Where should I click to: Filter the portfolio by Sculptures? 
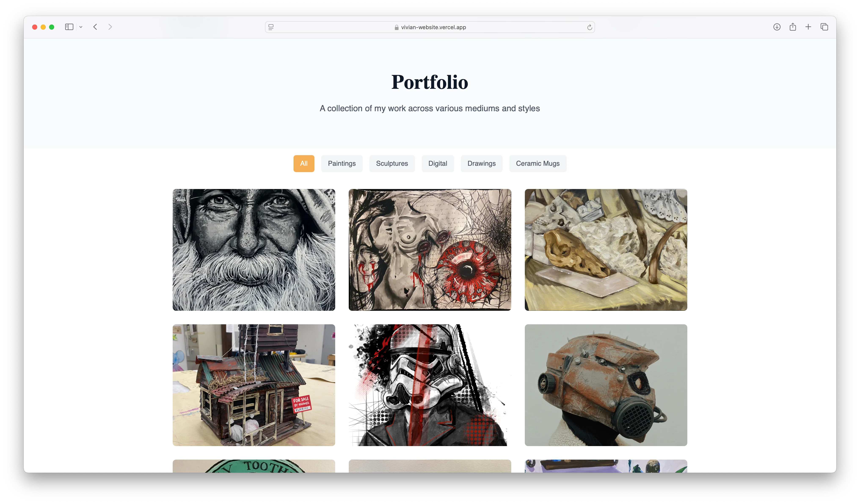click(x=392, y=163)
